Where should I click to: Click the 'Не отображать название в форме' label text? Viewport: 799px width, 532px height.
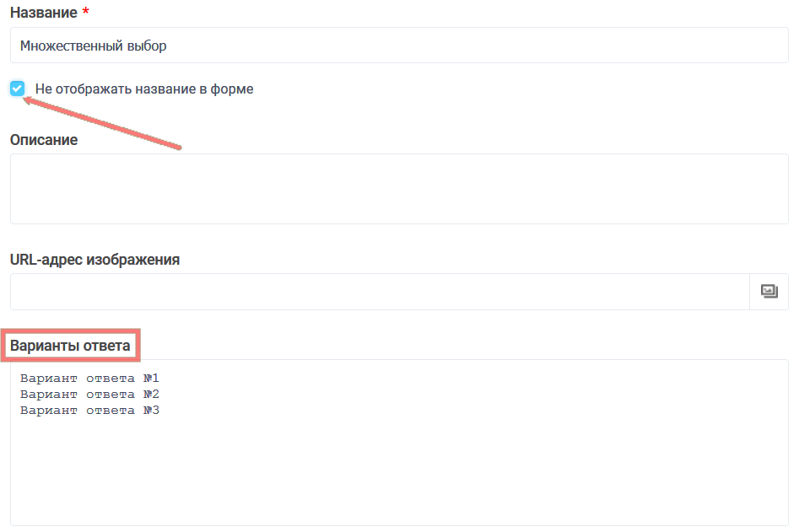pos(143,89)
